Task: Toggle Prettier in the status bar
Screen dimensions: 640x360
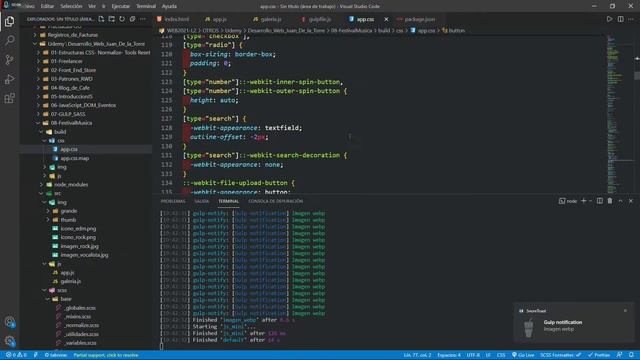Action: tap(599, 355)
